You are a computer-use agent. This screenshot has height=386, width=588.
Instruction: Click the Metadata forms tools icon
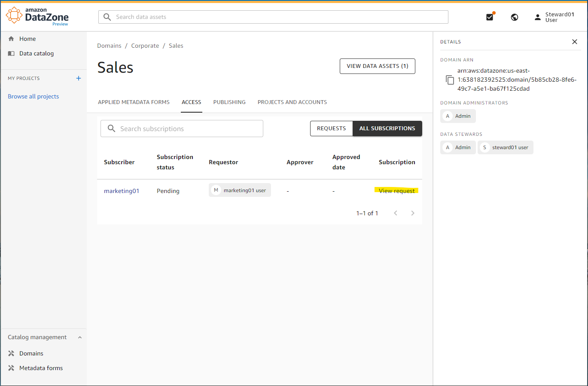point(11,368)
